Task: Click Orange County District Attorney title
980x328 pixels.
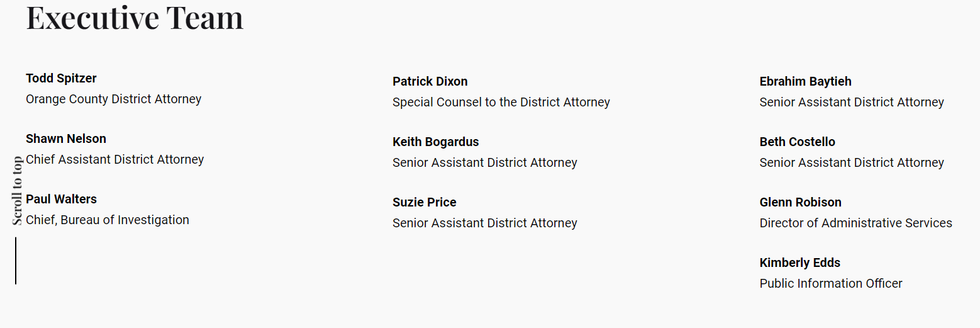Action: pos(113,99)
